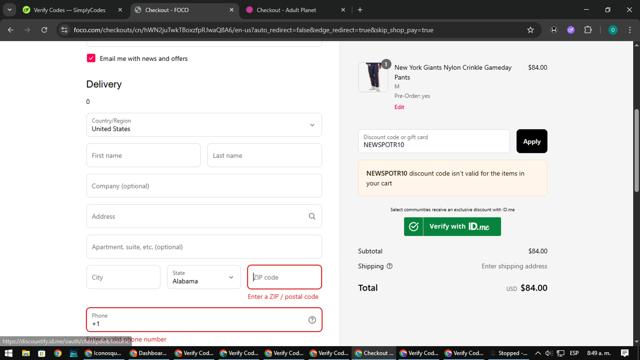Screen dimensions: 640x360
Task: Click the page vertical scrollbar thumb
Action: 636,150
